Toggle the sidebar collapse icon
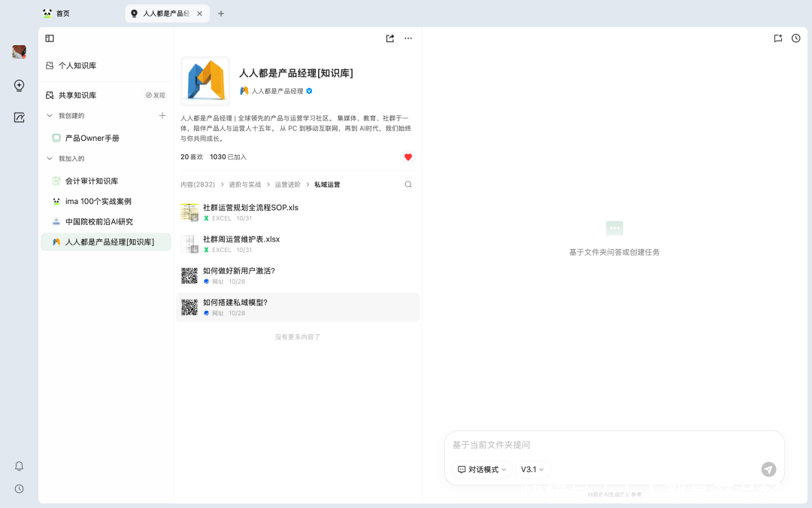 tap(50, 38)
